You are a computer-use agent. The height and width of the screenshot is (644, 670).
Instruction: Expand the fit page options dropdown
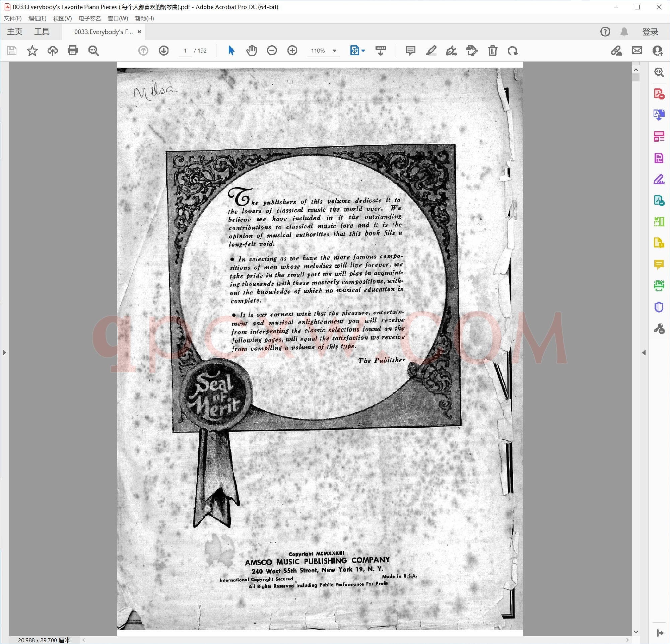pyautogui.click(x=363, y=51)
